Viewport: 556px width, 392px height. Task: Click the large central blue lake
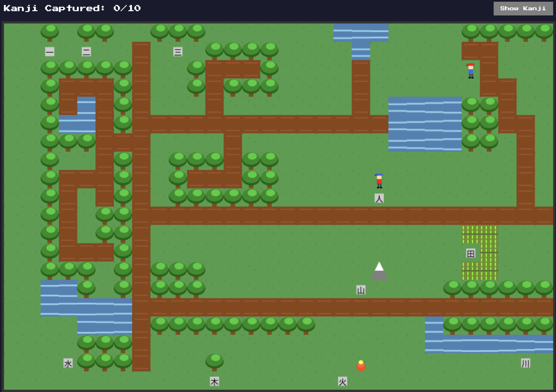click(425, 124)
